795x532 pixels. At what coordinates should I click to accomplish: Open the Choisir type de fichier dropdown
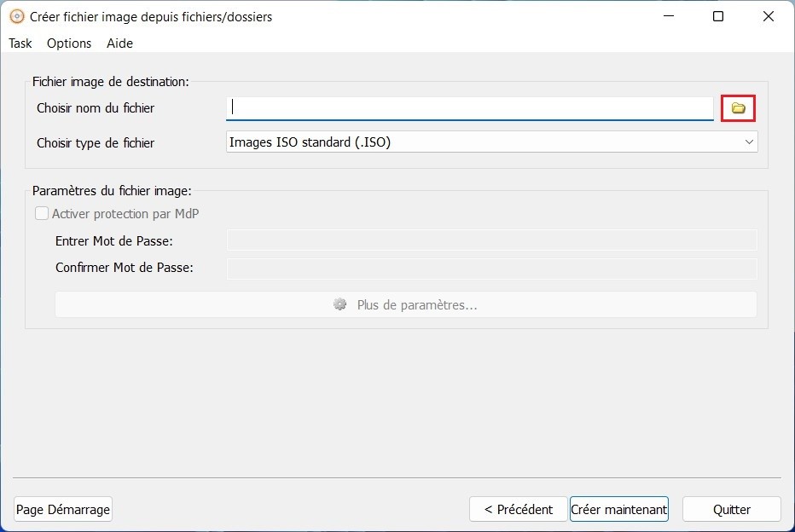point(491,142)
